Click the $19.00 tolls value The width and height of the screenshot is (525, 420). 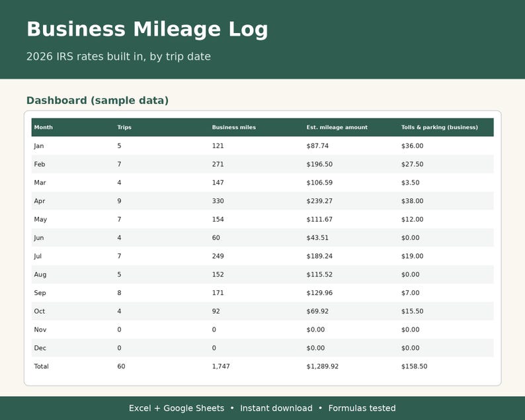(x=412, y=256)
